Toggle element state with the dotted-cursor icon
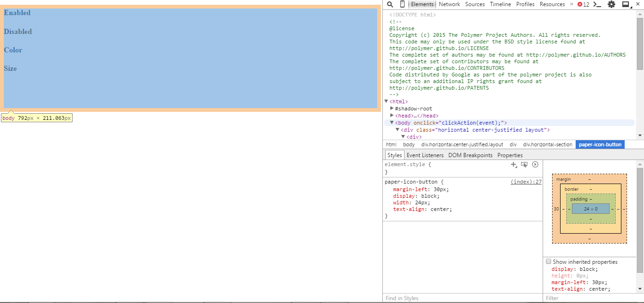The height and width of the screenshot is (303, 644). pyautogui.click(x=524, y=164)
